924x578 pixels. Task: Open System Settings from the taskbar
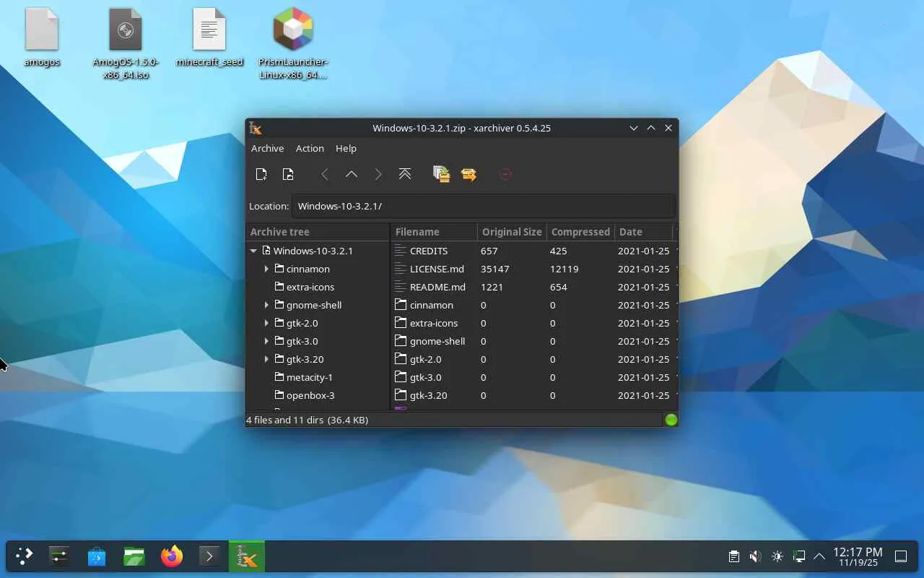click(x=59, y=556)
